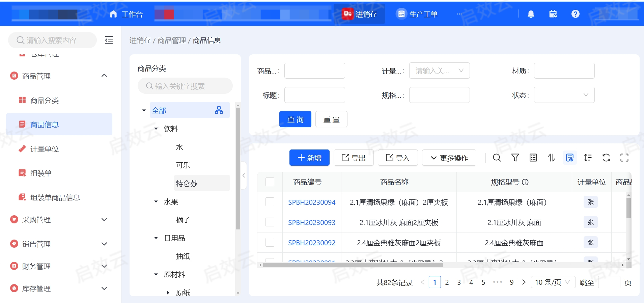Check the row SPBH20230094 checkbox

pos(270,202)
